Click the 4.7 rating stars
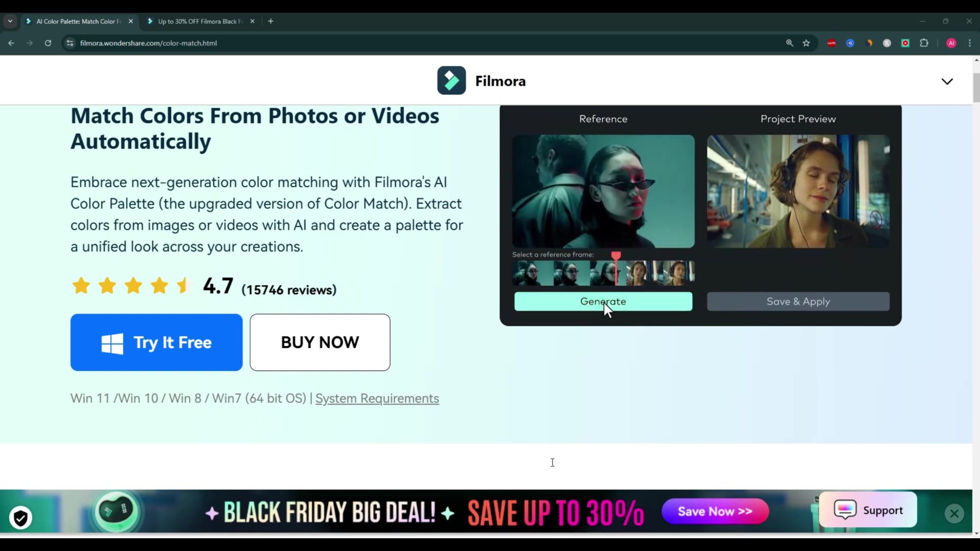The width and height of the screenshot is (980, 551). point(131,286)
